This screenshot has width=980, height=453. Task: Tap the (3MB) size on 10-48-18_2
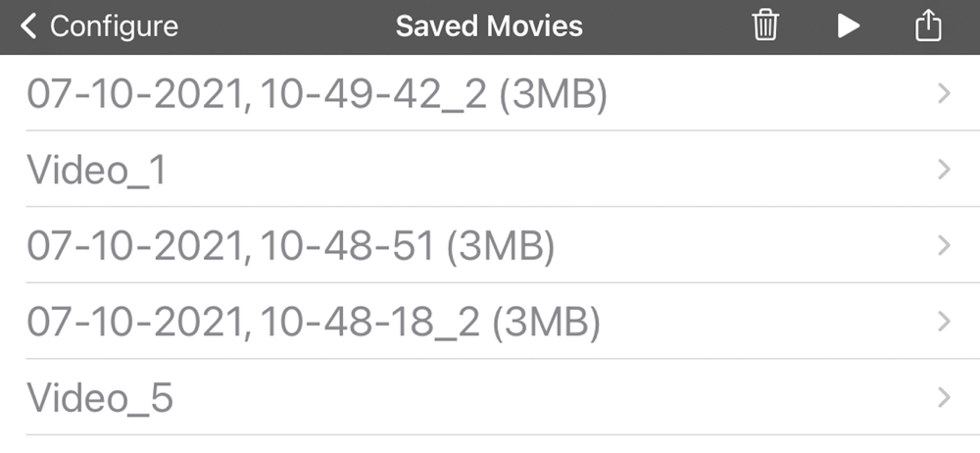coord(547,323)
